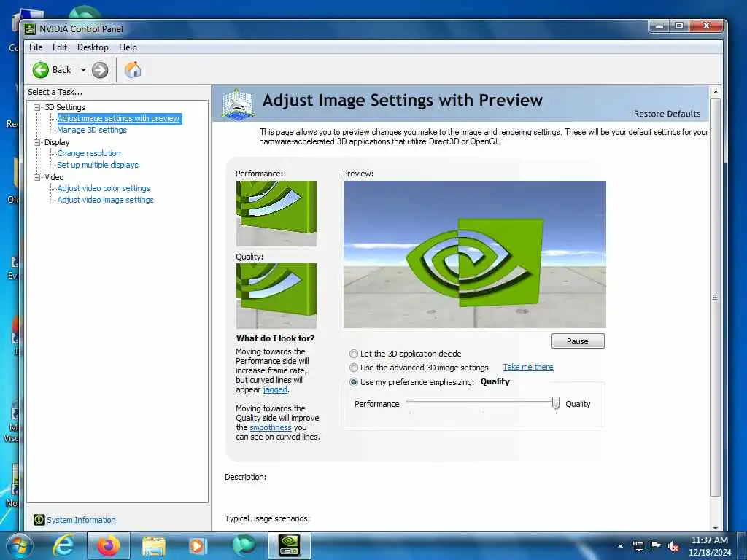Viewport: 747px width, 560px height.
Task: Select Adjust image settings with preview
Action: 119,118
